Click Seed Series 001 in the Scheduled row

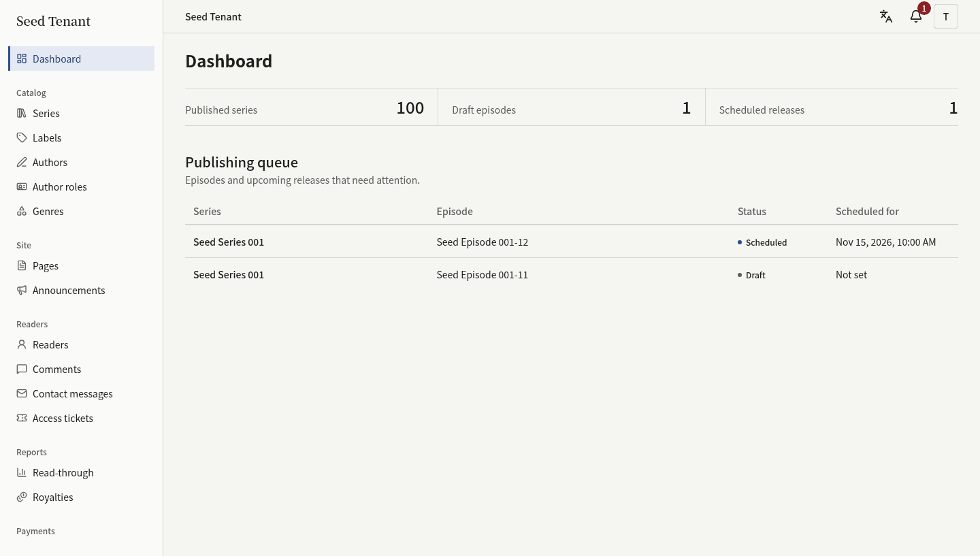229,242
